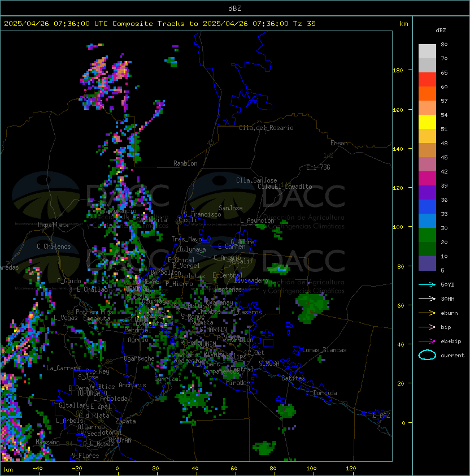Select the L_Dormida map label
This screenshot has height=476, width=470.
321,393
